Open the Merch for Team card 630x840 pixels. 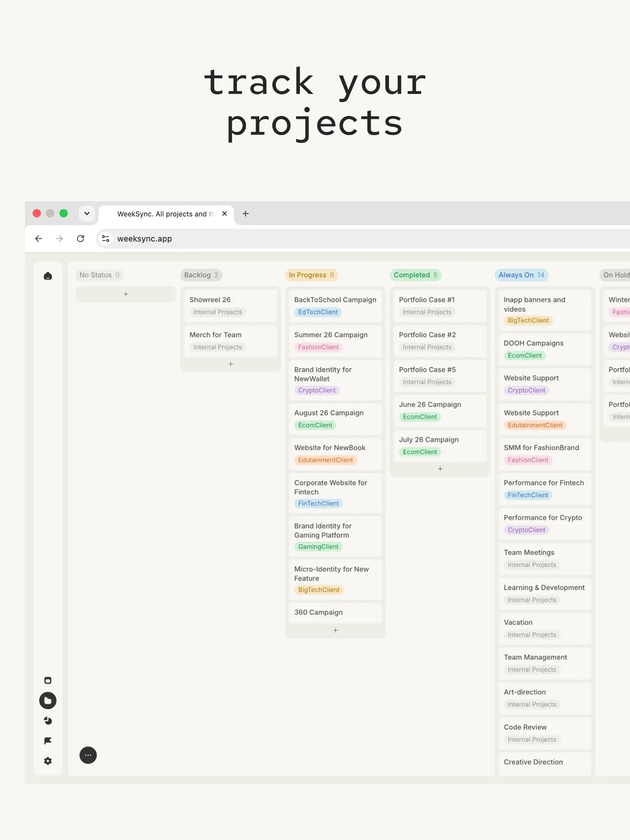[x=231, y=341]
